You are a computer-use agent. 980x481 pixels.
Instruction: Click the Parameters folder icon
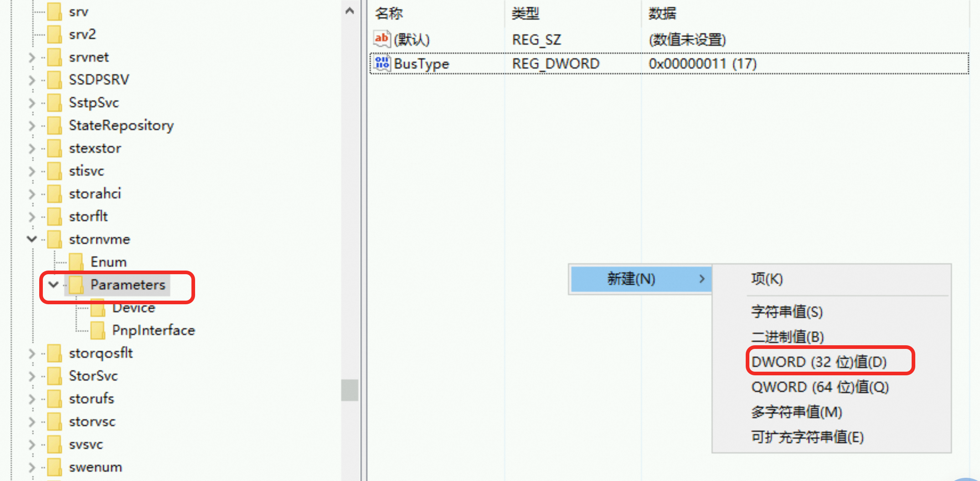pyautogui.click(x=76, y=285)
